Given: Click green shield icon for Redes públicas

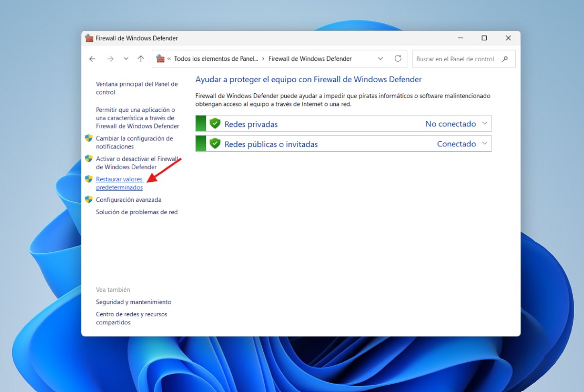Looking at the screenshot, I should (215, 143).
